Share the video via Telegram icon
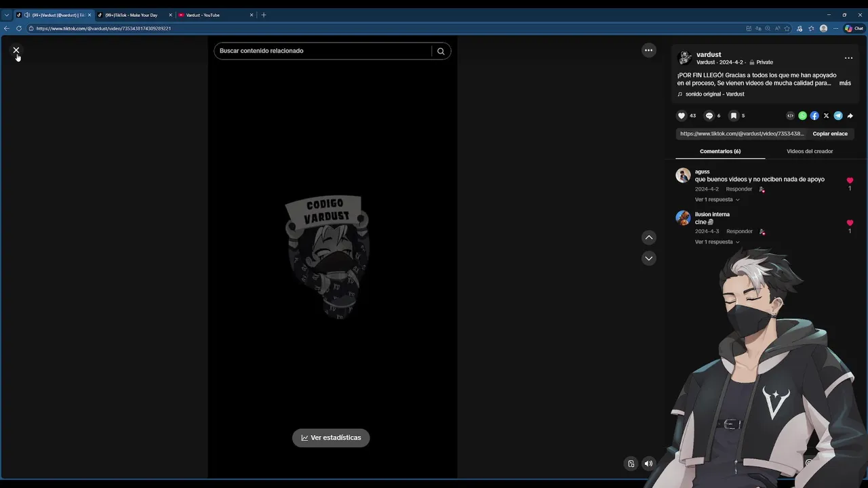The image size is (868, 488). [838, 116]
